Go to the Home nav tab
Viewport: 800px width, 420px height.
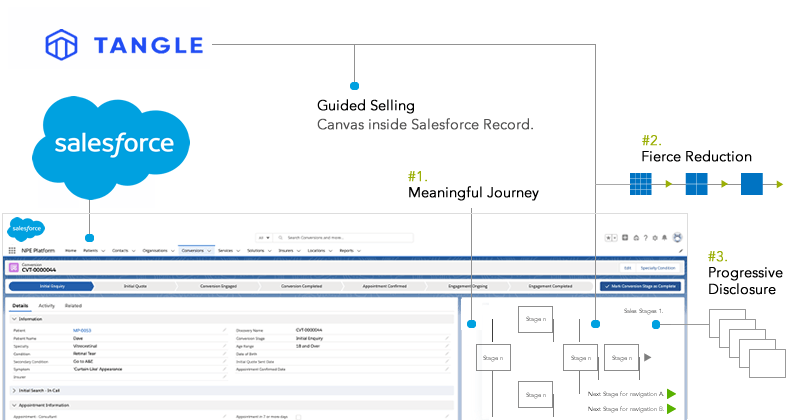[71, 251]
